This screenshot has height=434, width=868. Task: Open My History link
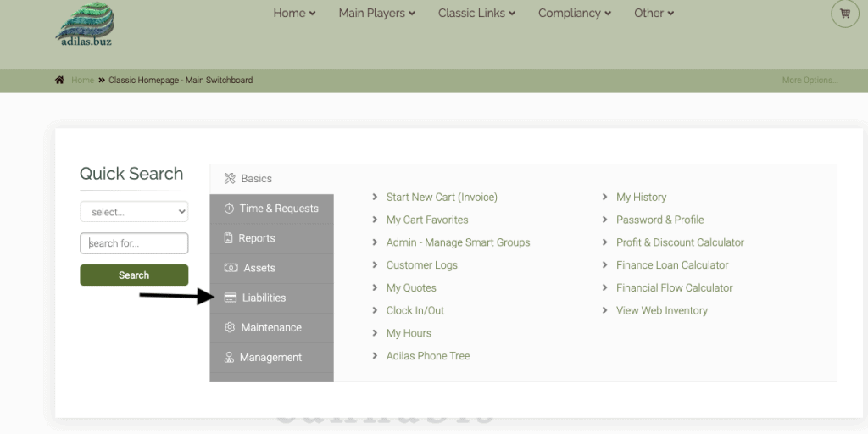point(641,197)
